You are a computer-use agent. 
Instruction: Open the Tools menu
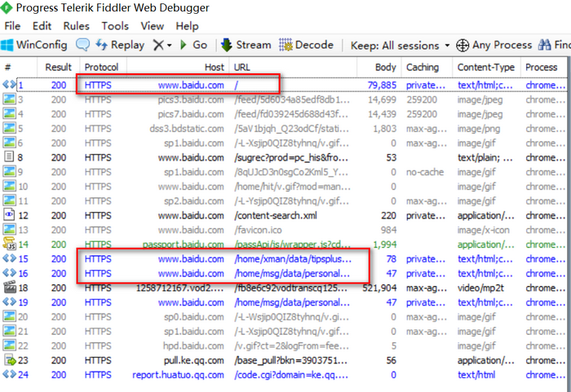point(115,26)
